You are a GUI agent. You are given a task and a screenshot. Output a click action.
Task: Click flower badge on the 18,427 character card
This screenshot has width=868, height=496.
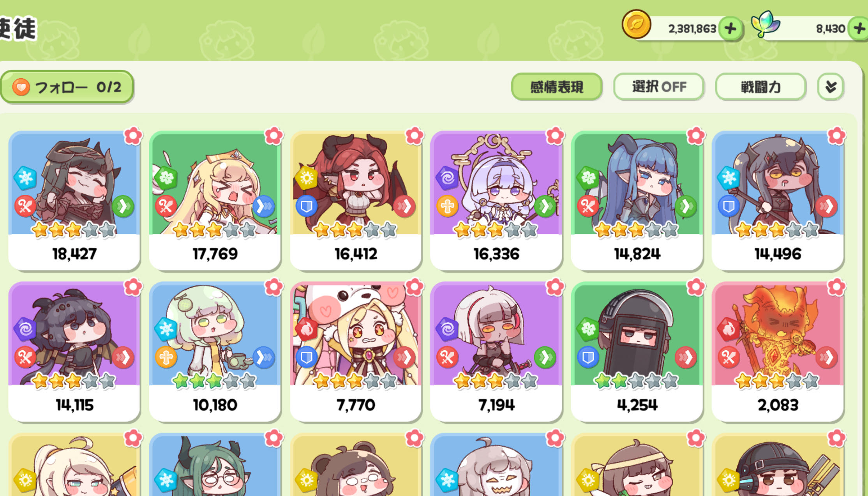[133, 136]
